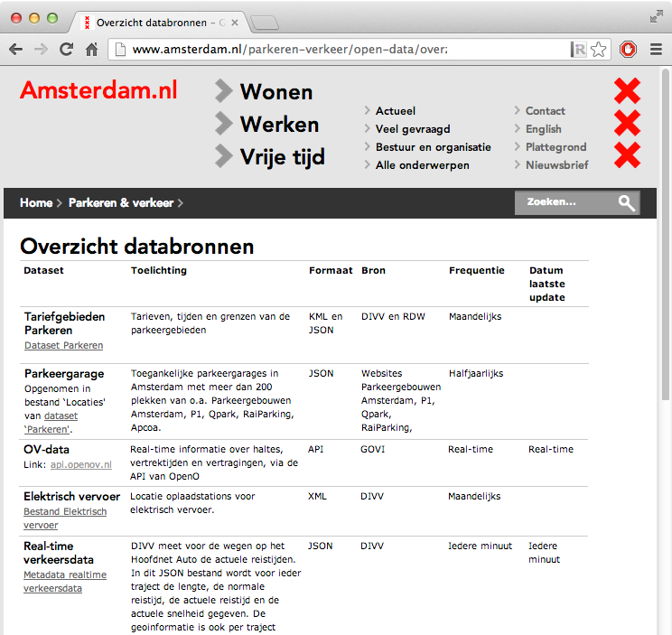
Task: Toggle fullscreen using top-right arrows
Action: coord(656,17)
